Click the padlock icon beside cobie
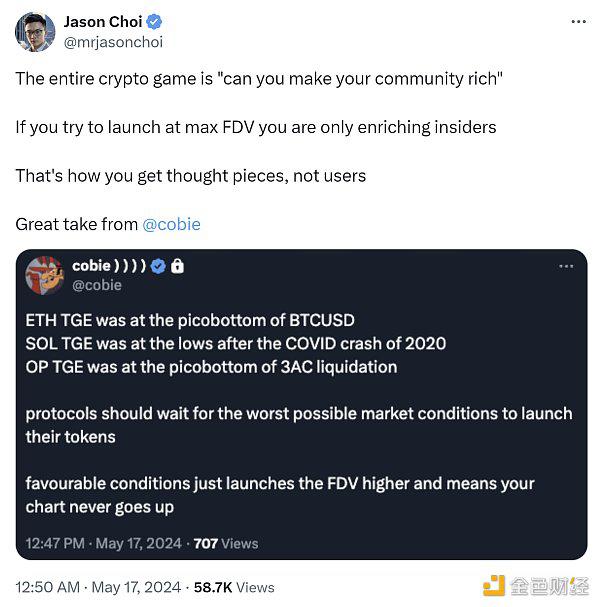The image size is (600, 607). [x=177, y=266]
